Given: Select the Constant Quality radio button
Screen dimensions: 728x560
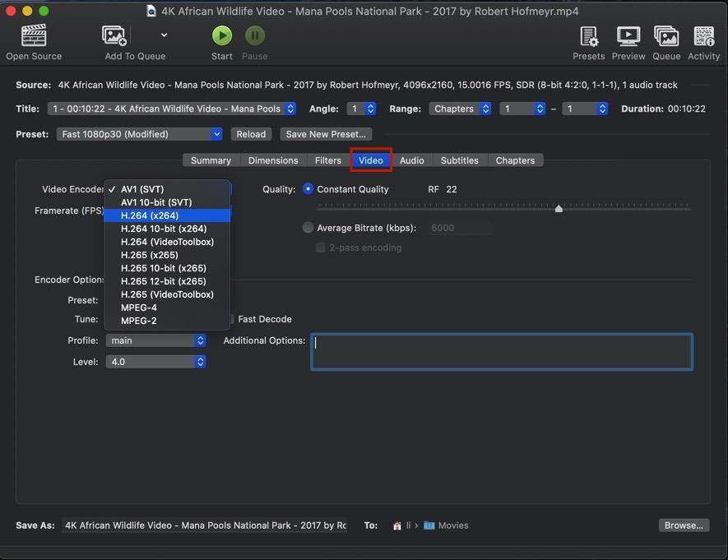Looking at the screenshot, I should point(308,189).
